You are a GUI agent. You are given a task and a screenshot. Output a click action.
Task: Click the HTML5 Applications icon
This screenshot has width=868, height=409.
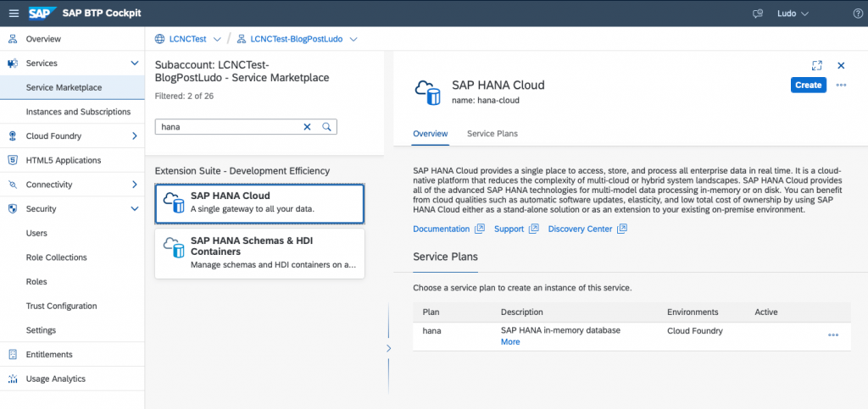point(12,160)
